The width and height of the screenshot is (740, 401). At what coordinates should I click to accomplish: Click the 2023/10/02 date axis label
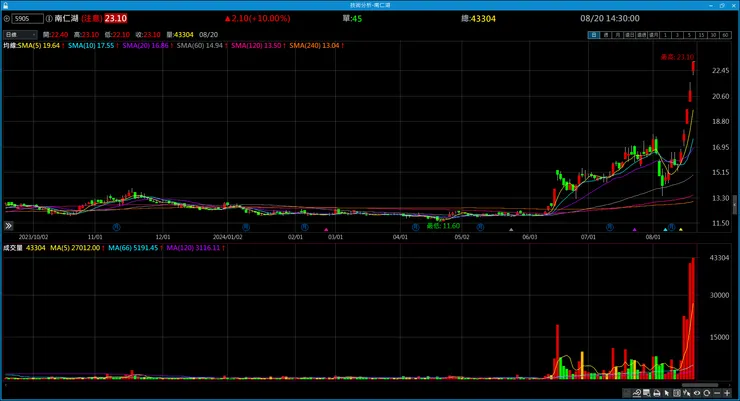pyautogui.click(x=33, y=237)
